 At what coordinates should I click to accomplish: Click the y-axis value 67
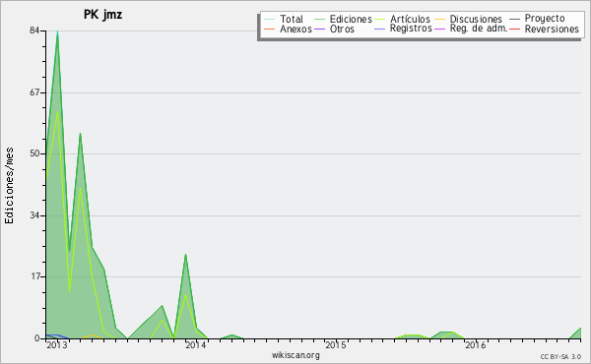pos(34,92)
